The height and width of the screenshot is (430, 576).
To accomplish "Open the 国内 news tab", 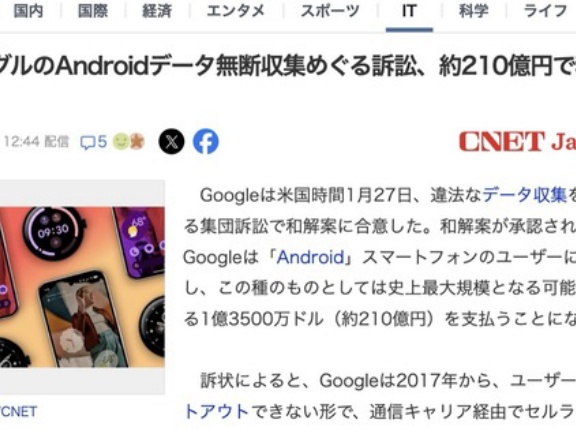I will tap(28, 11).
